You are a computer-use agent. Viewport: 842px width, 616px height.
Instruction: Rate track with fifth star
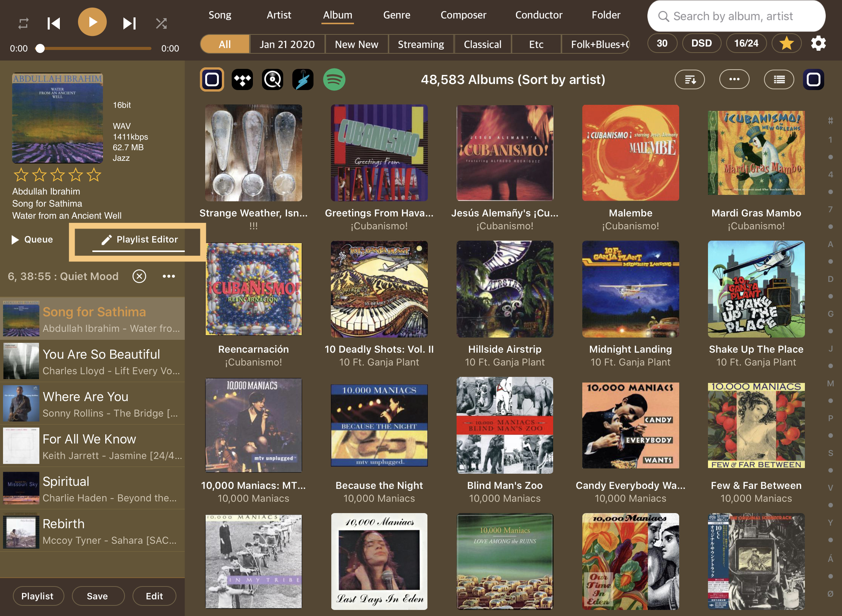coord(94,175)
